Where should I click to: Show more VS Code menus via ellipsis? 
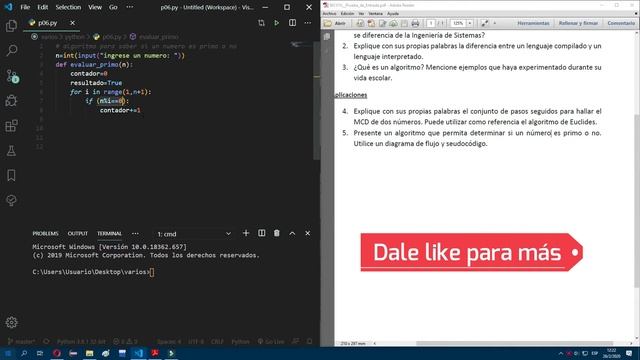pos(129,7)
